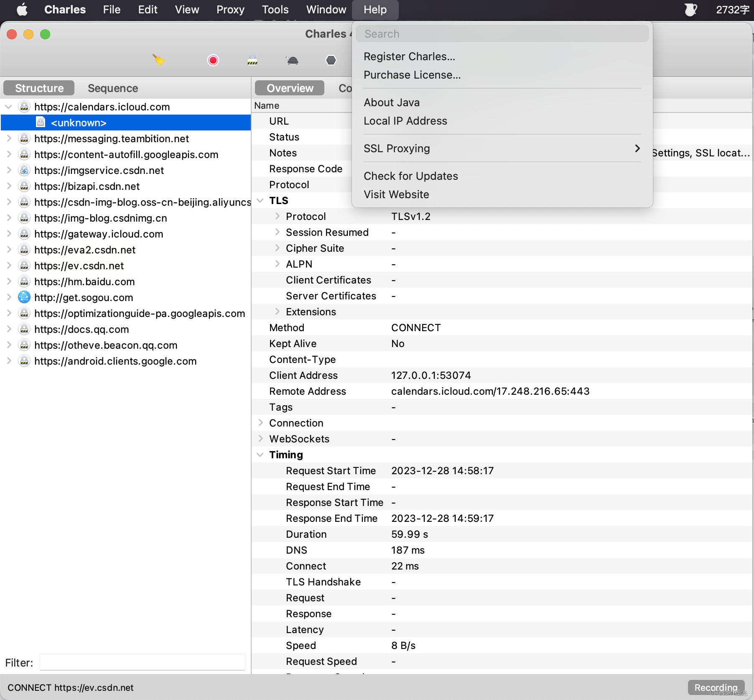Click lock icon beside messaging.teambition.net
Screen dimensions: 754x700
(24, 138)
